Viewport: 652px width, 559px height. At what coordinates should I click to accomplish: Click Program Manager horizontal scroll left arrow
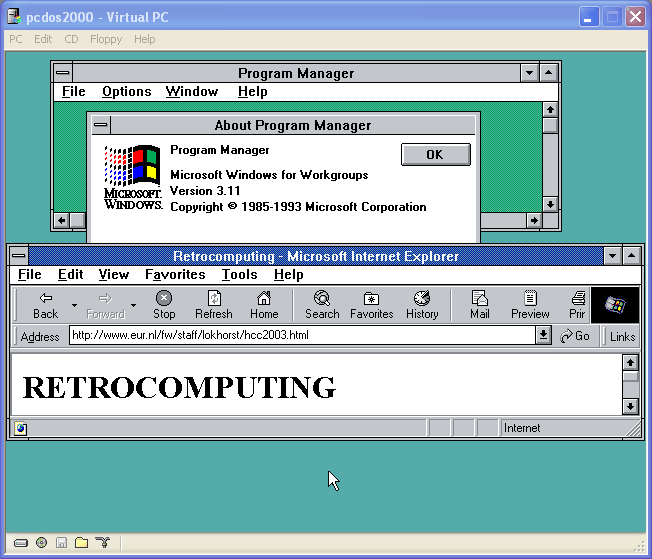pos(62,220)
